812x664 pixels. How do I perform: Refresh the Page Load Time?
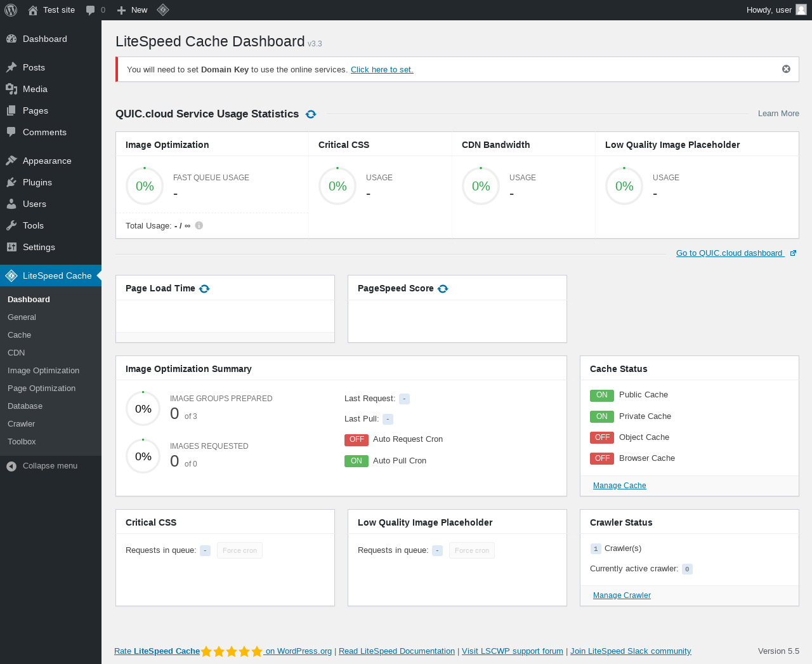pyautogui.click(x=204, y=289)
